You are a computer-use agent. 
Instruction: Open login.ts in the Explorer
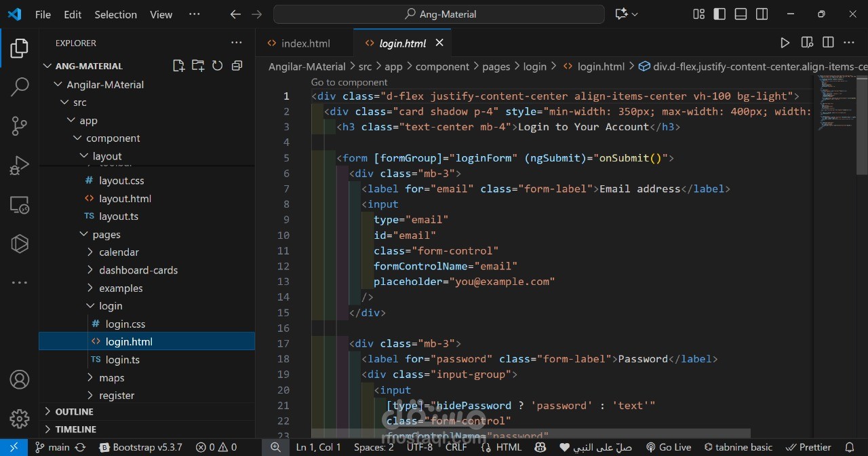122,360
